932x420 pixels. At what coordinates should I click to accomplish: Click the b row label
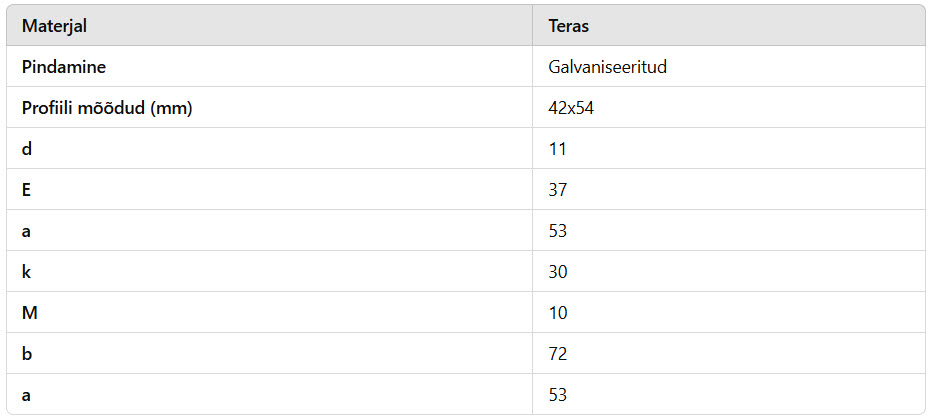click(27, 354)
